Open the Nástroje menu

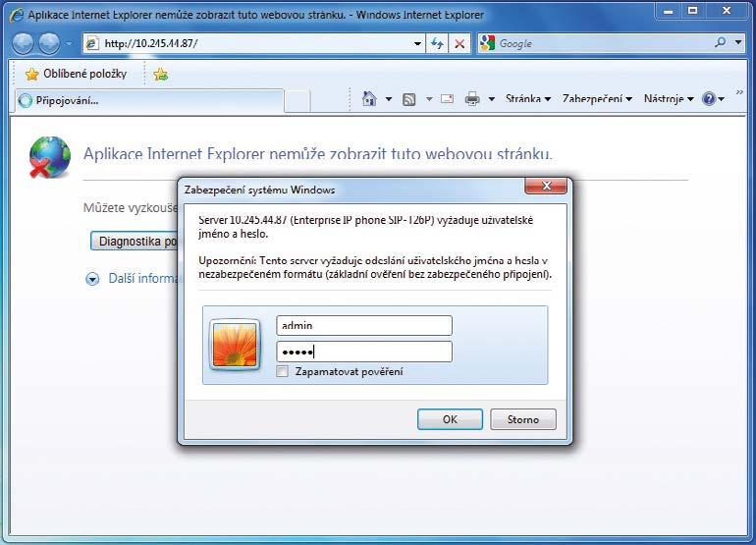[x=669, y=99]
